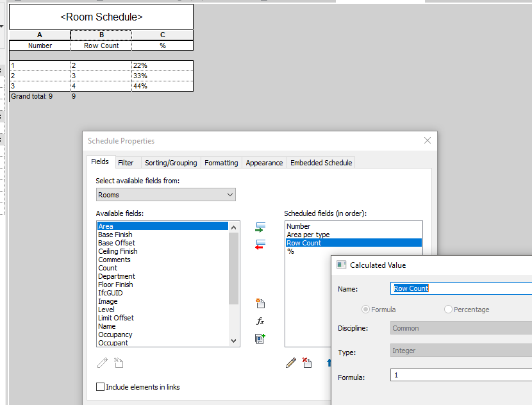Select Area in Available fields

point(163,226)
